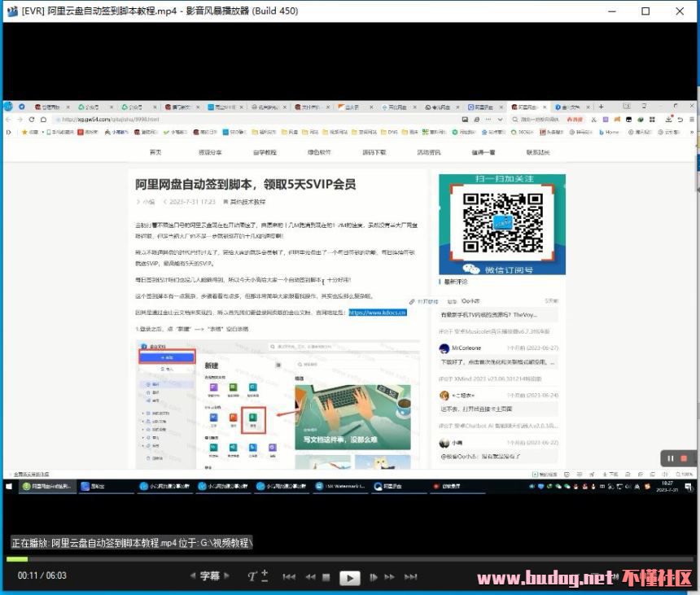The height and width of the screenshot is (595, 700).
Task: Click the browser reload icon in the video
Action: click(x=32, y=120)
